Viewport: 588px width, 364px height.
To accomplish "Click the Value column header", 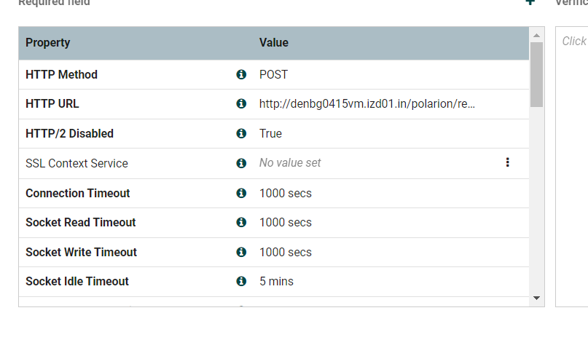I will (274, 43).
